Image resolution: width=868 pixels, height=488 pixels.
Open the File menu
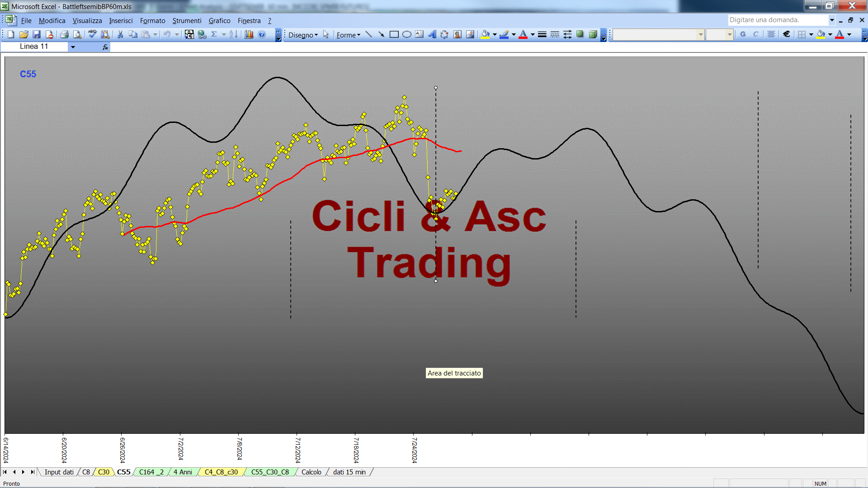click(x=26, y=21)
